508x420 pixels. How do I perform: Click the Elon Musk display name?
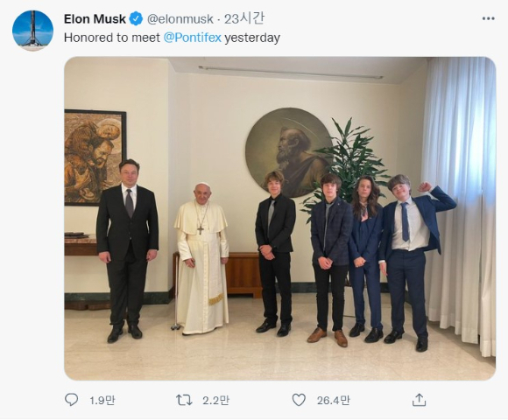click(x=95, y=18)
